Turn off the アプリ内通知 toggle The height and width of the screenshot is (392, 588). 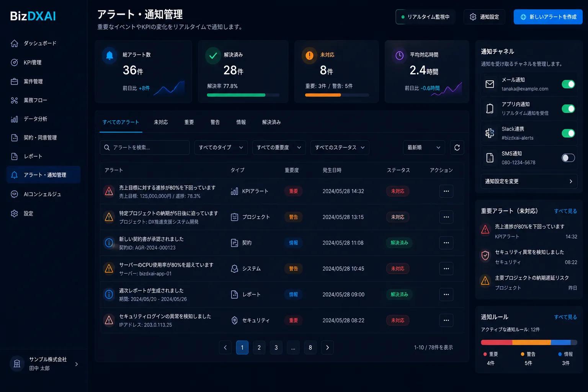point(568,109)
